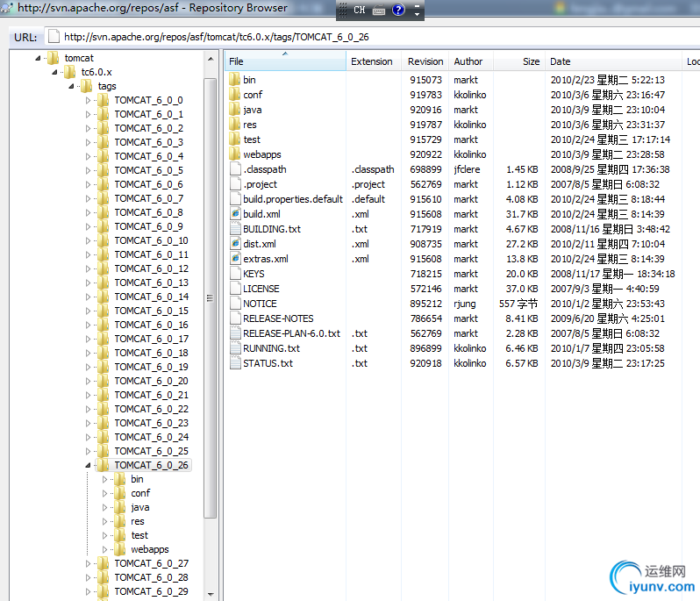This screenshot has width=700, height=601.
Task: Click the language bar drag handle
Action: coord(342,10)
